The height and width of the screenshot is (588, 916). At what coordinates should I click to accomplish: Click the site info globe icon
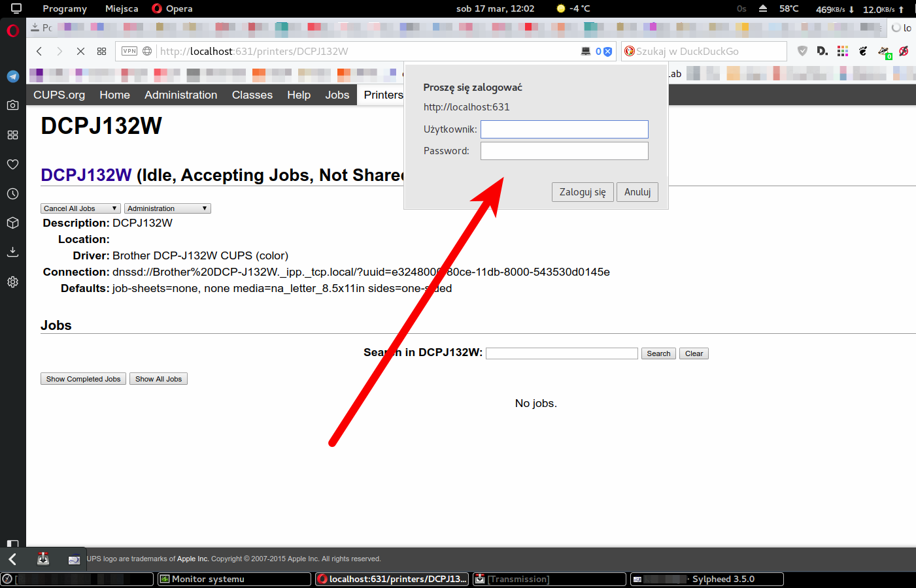[147, 51]
